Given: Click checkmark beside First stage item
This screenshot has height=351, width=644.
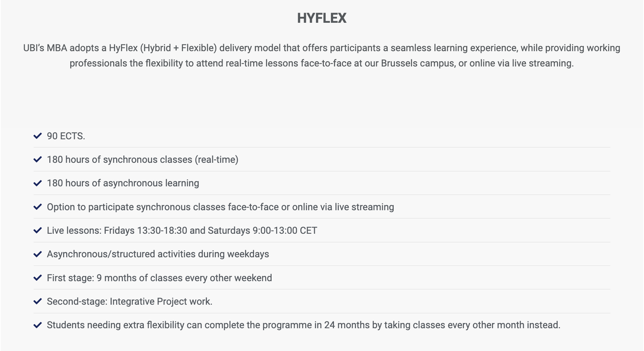Looking at the screenshot, I should click(x=37, y=278).
